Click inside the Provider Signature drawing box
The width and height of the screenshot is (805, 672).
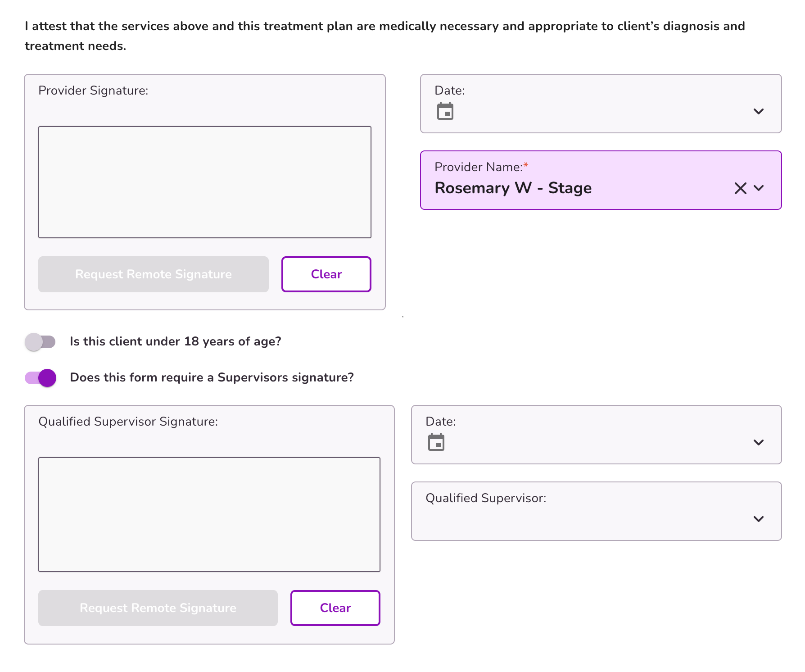coord(205,182)
